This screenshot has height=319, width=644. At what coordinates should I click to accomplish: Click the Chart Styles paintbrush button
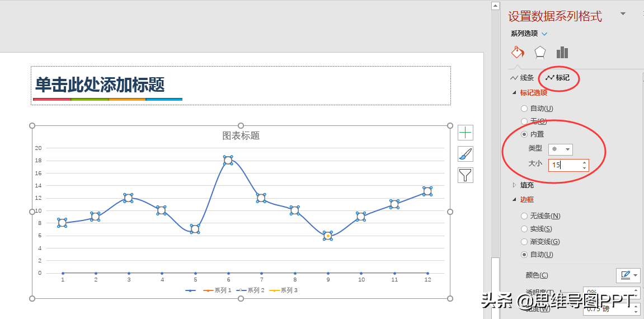466,154
